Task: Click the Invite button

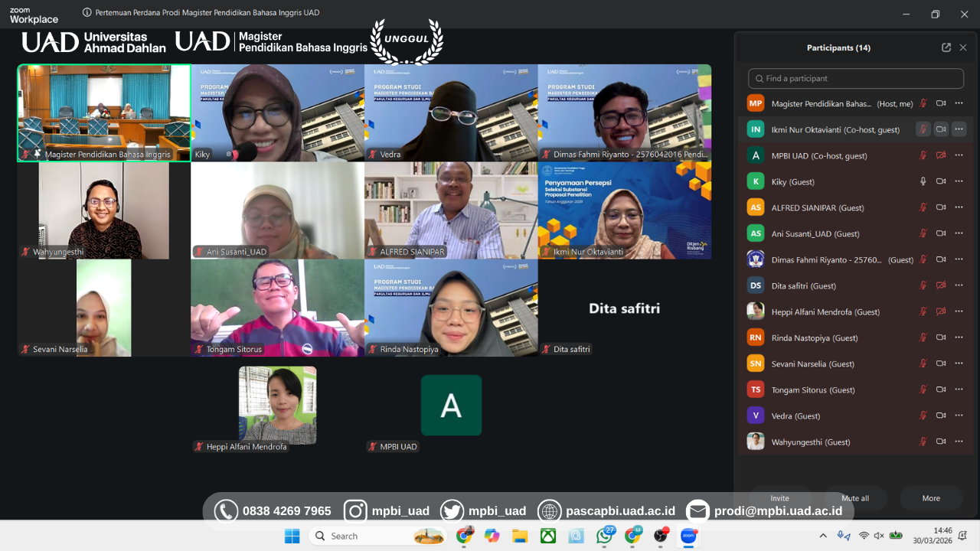Action: click(779, 498)
